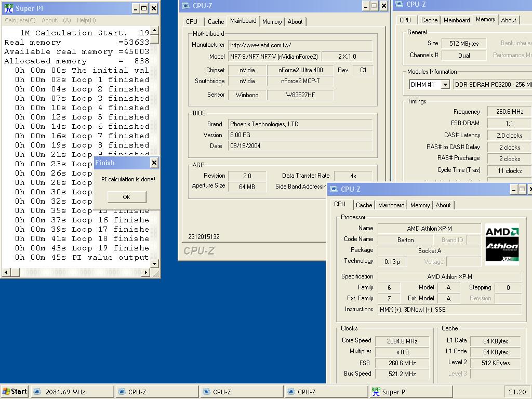
Task: Click the memory size 512 MBytes field
Action: pyautogui.click(x=464, y=44)
